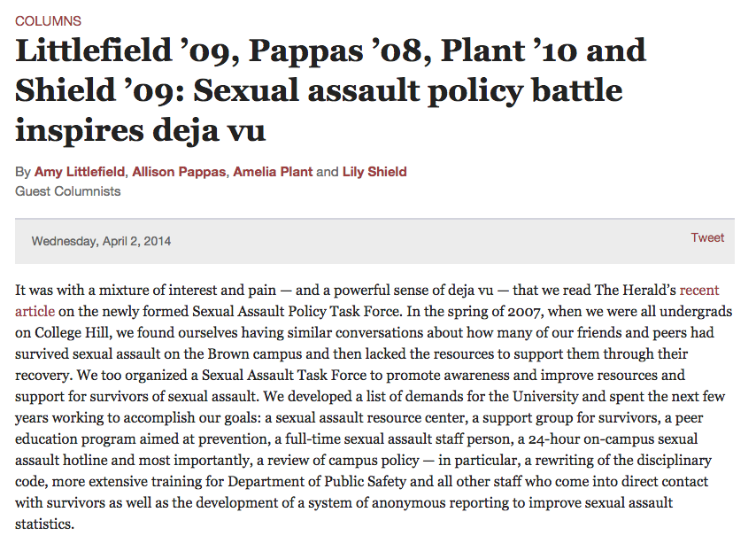
Task: Click the word 'By' before author names
Action: pyautogui.click(x=23, y=172)
